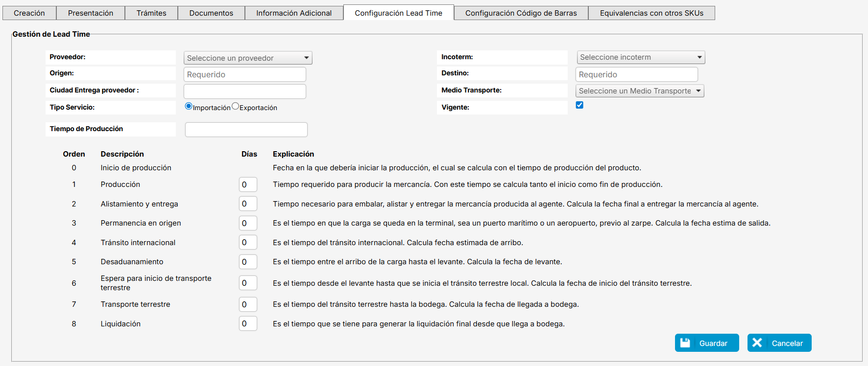Click the Tiempo de Producción field

pos(246,130)
